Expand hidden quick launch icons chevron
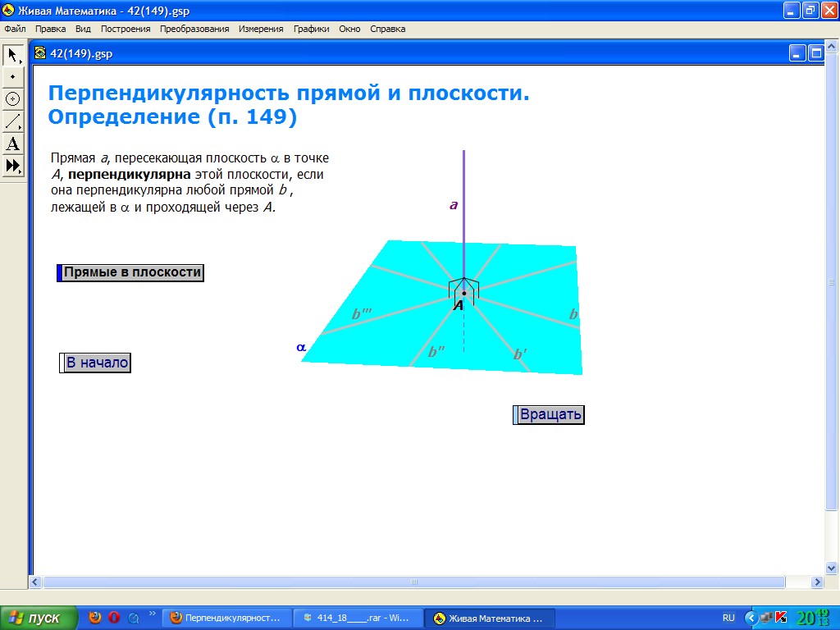This screenshot has height=630, width=840. click(x=152, y=614)
